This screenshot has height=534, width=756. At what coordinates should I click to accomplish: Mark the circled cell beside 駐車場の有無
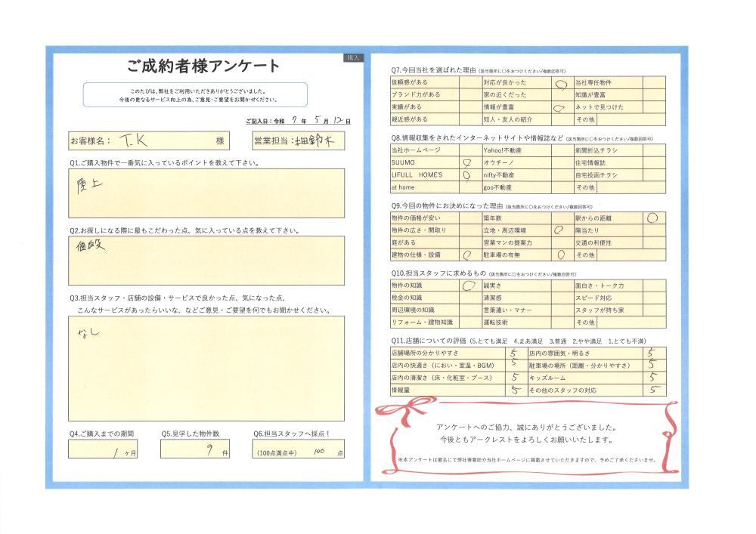(x=562, y=255)
